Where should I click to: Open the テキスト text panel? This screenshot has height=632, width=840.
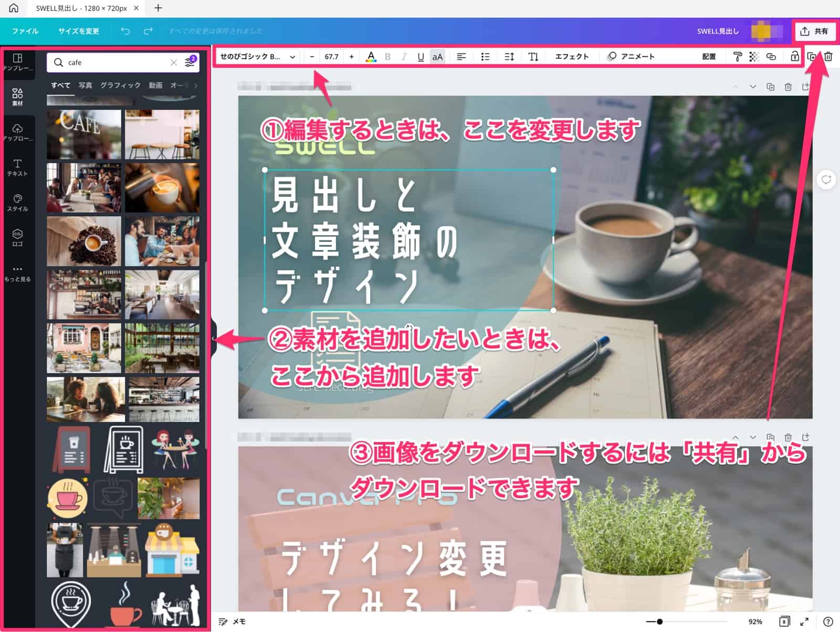[x=17, y=167]
